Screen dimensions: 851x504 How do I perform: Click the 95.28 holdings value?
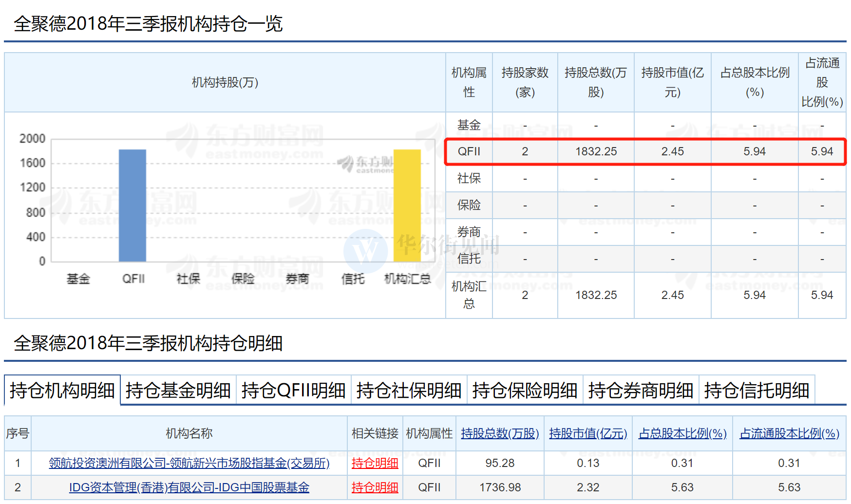click(x=500, y=463)
